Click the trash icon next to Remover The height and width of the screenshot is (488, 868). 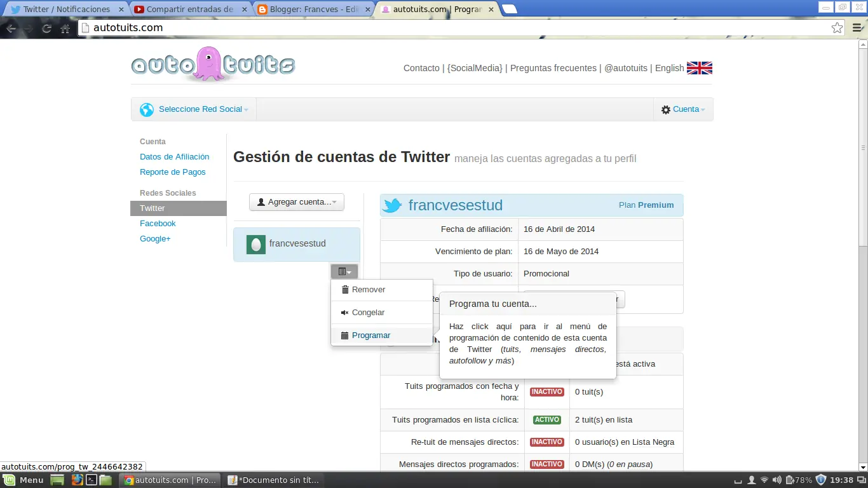point(345,290)
